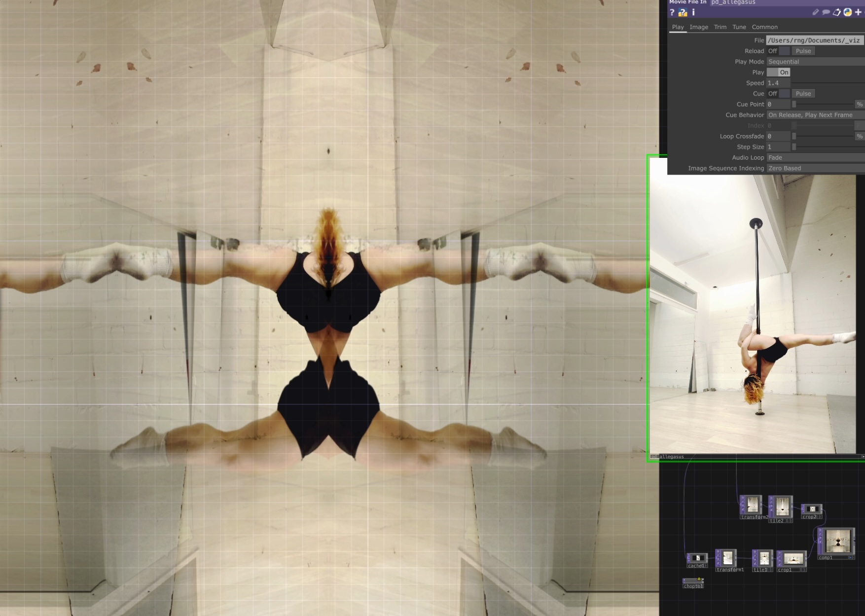Image resolution: width=865 pixels, height=616 pixels.
Task: Open the Trim parameter tab
Action: click(720, 27)
